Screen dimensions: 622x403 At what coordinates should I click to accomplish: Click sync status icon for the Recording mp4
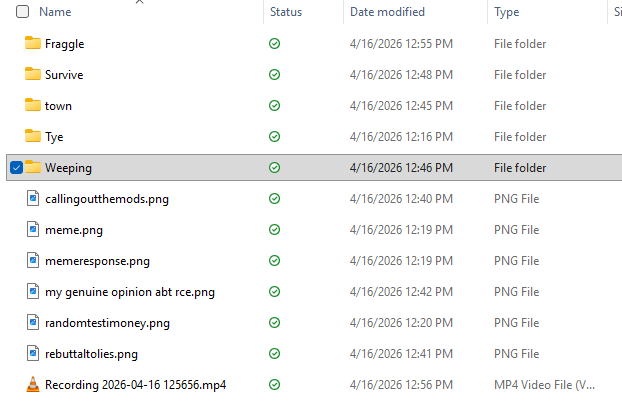coord(275,384)
